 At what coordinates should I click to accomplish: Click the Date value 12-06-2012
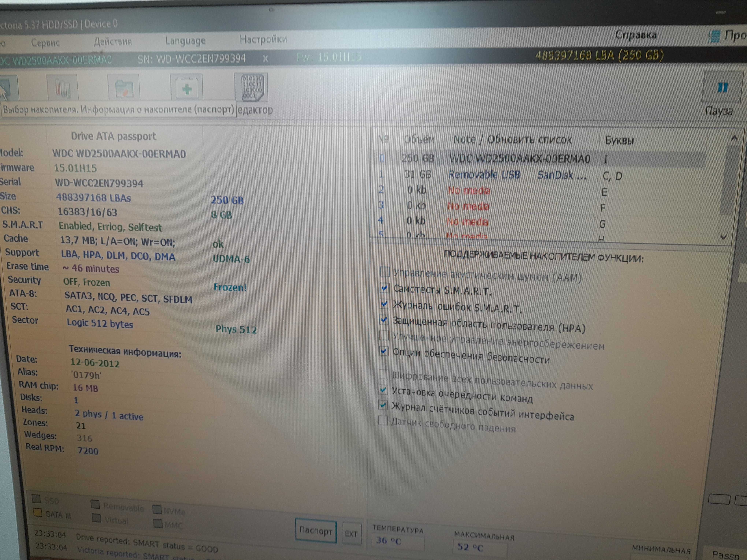95,363
